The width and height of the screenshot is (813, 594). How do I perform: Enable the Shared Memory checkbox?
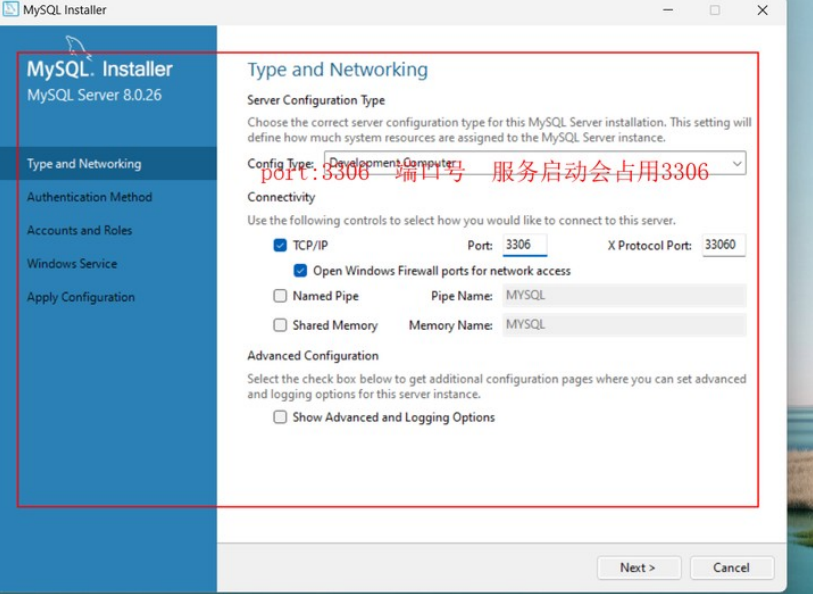[280, 325]
